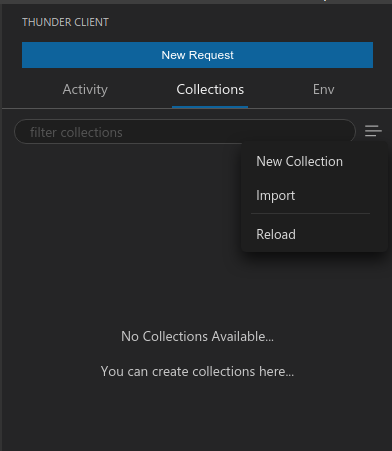Open the collections hamburger menu icon
Viewport: 392px width, 451px height.
tap(373, 131)
